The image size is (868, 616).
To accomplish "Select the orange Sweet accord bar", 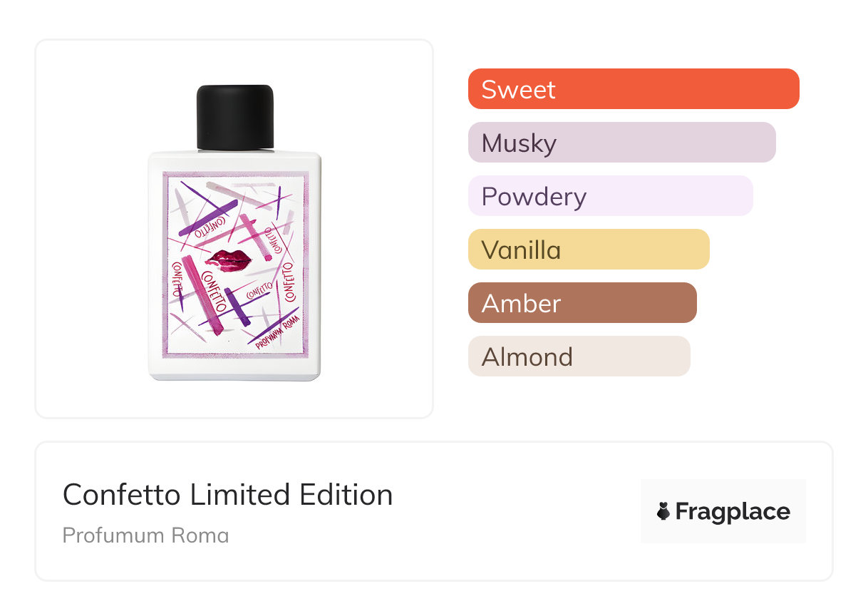I will coord(633,89).
